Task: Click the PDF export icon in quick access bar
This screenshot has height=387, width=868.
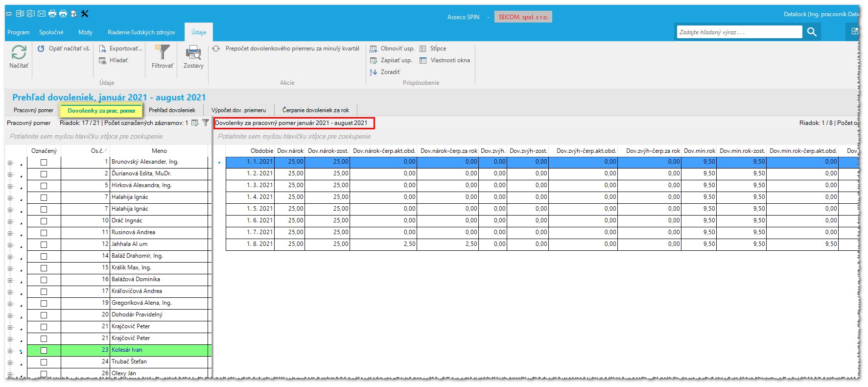Action: [30, 14]
